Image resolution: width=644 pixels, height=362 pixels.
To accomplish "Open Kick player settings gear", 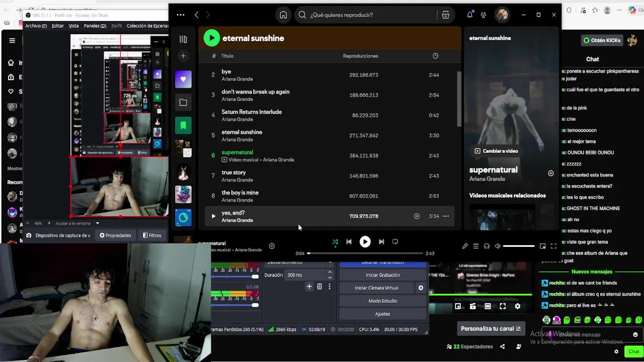I will point(517,306).
